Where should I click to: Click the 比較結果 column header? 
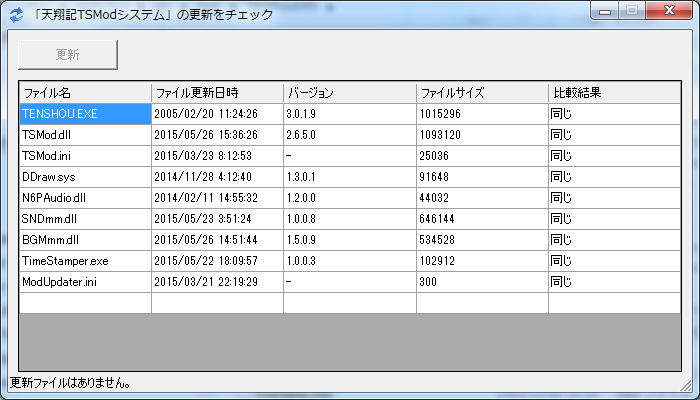pos(613,93)
